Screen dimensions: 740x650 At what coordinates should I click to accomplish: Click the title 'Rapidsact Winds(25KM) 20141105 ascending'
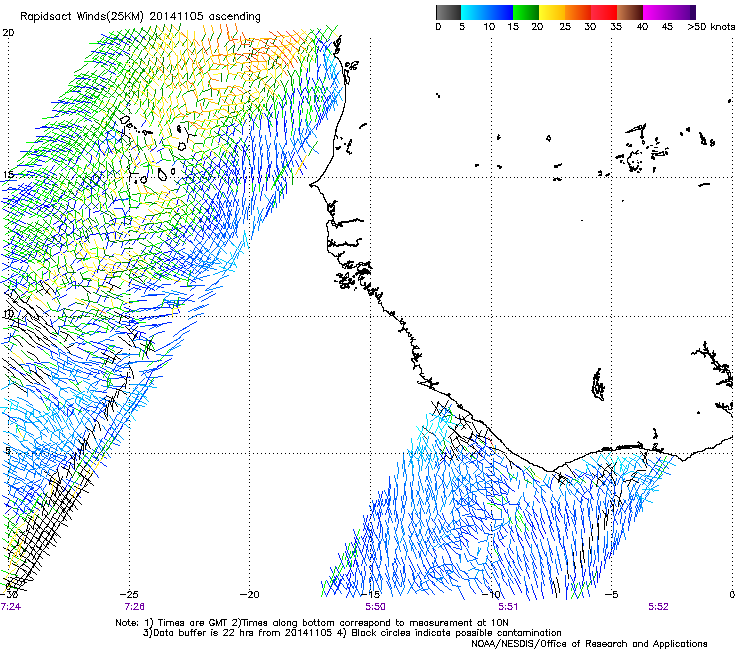140,17
